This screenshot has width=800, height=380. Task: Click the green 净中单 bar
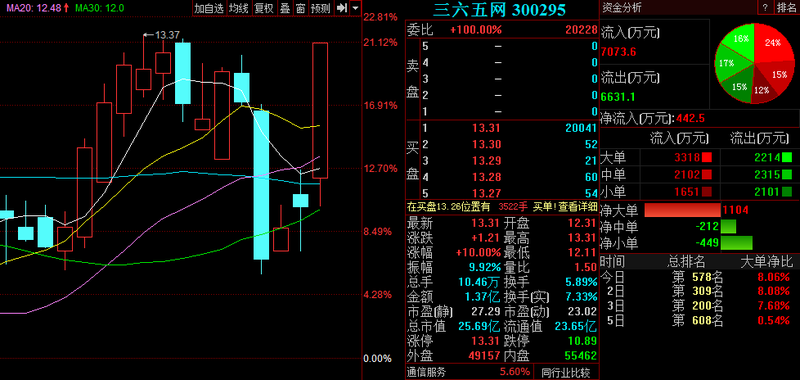(728, 226)
